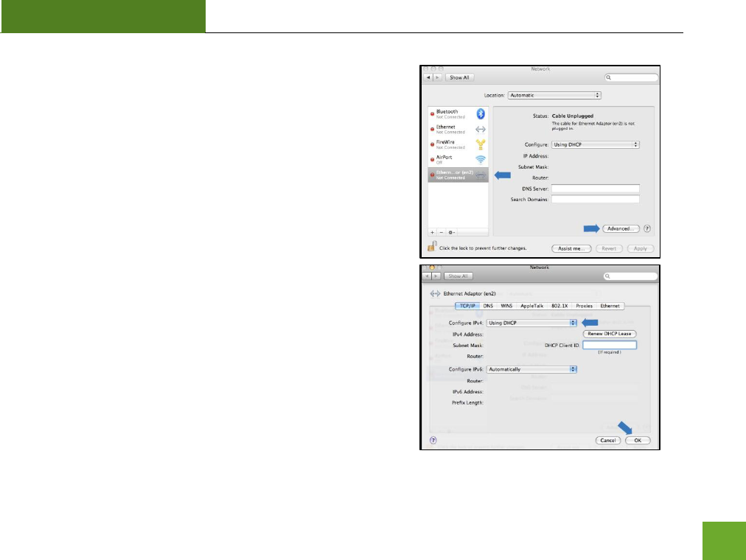The height and width of the screenshot is (560, 746).
Task: Switch to the Proxies tab
Action: click(x=585, y=306)
